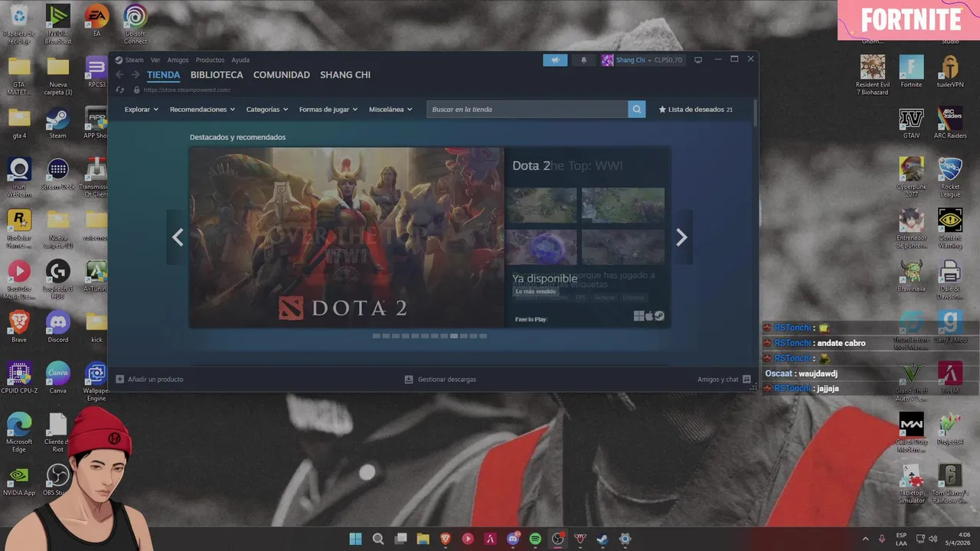The height and width of the screenshot is (551, 980).
Task: Open the Amigos menu
Action: (178, 60)
